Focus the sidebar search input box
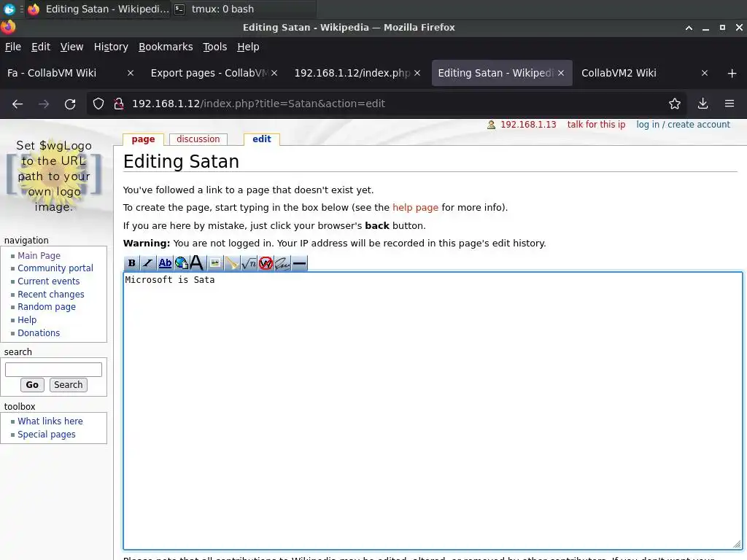The height and width of the screenshot is (560, 747). coord(53,370)
